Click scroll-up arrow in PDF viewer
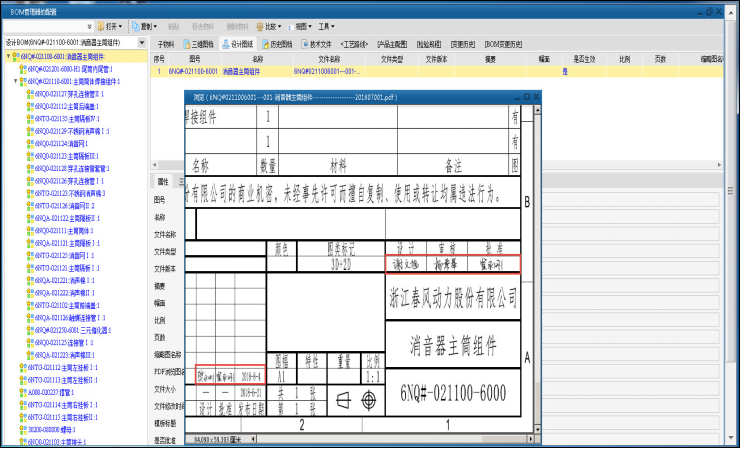Image resolution: width=740 pixels, height=449 pixels. 537,110
